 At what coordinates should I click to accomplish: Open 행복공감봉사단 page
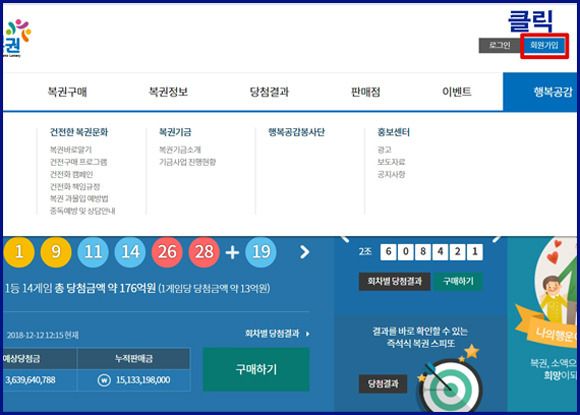(x=296, y=132)
